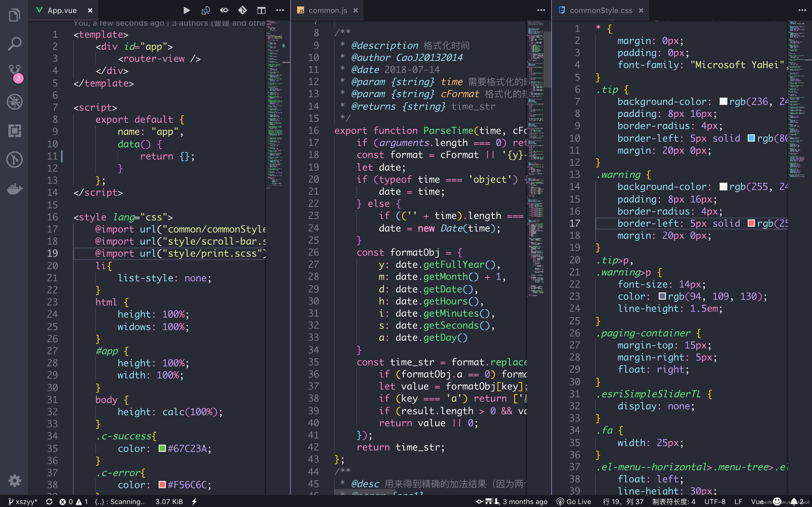Click the xszyy* git branch indicator
Viewport: 812px width, 507px height.
23,502
